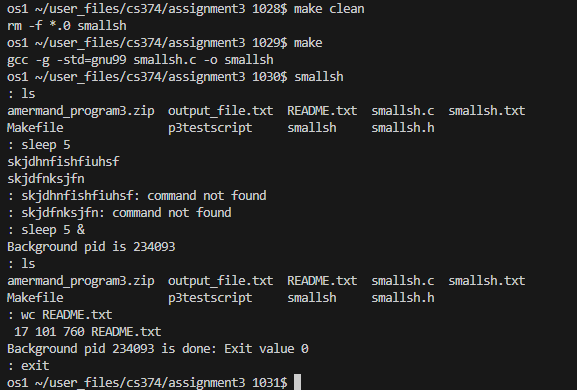Click the terminal cursor block after 1031$
This screenshot has width=577, height=390.
pyautogui.click(x=297, y=382)
